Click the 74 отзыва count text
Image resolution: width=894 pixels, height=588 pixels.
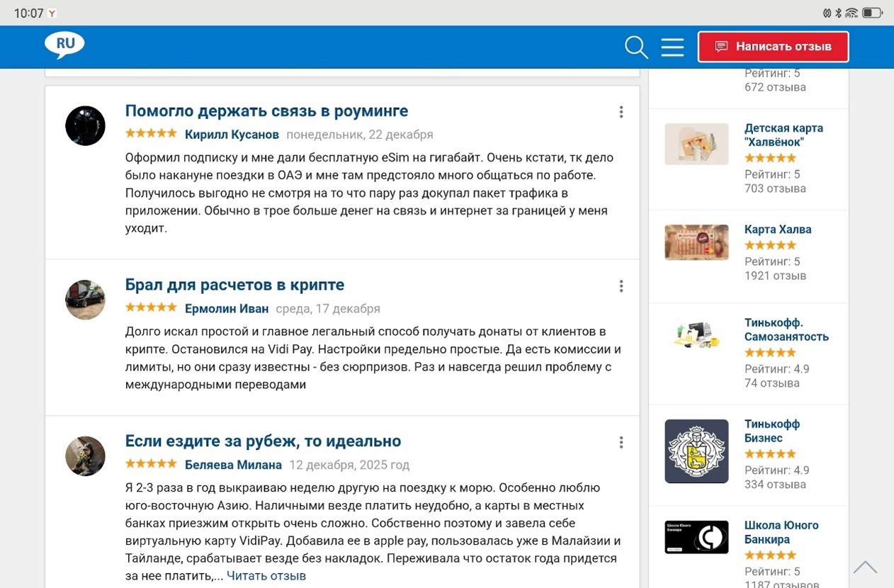pyautogui.click(x=772, y=383)
